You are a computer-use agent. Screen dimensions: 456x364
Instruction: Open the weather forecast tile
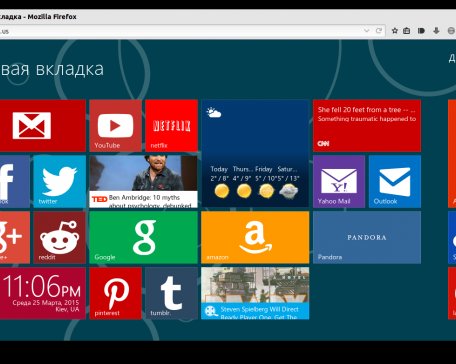pos(255,154)
